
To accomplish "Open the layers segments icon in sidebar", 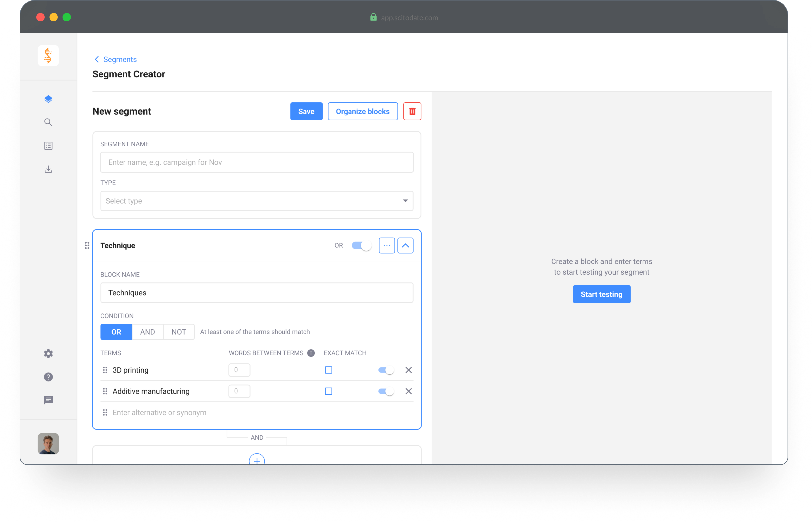I will pos(48,99).
